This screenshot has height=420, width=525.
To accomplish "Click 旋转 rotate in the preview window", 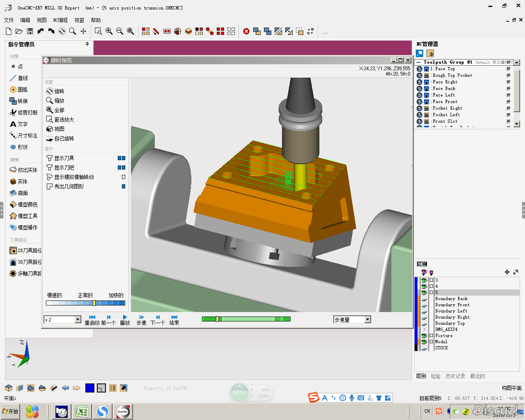I will 55,91.
